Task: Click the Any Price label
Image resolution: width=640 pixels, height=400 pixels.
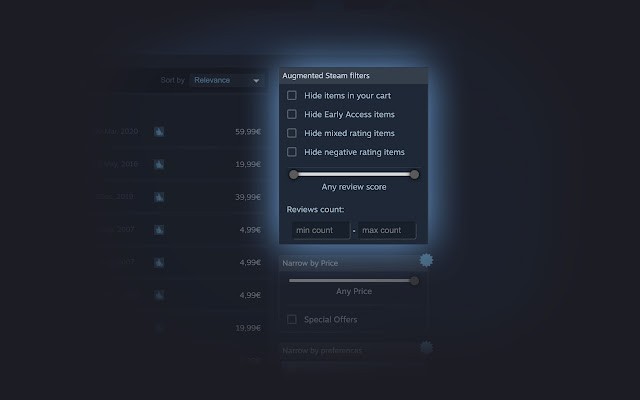Action: click(x=353, y=291)
